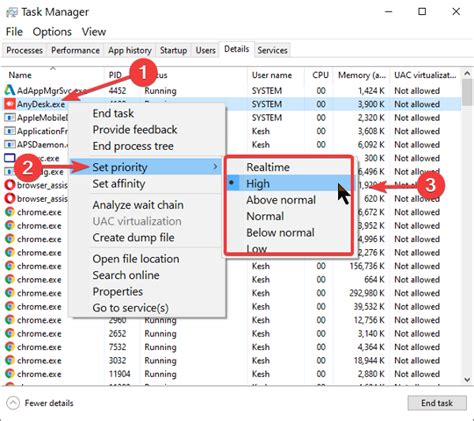Click the scrollbar down arrow
The width and height of the screenshot is (474, 421).
click(467, 379)
